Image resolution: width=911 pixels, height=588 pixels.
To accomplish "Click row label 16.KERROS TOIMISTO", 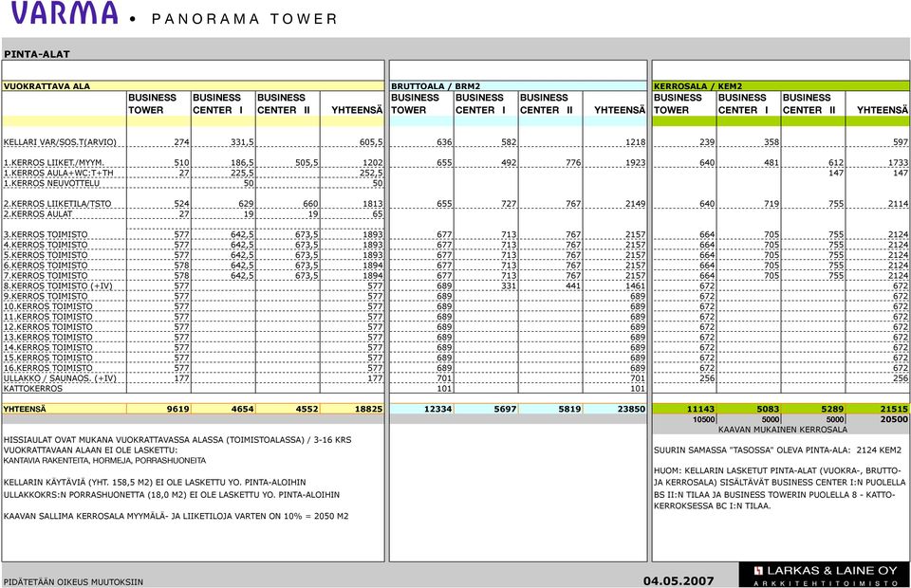I will coord(48,368).
